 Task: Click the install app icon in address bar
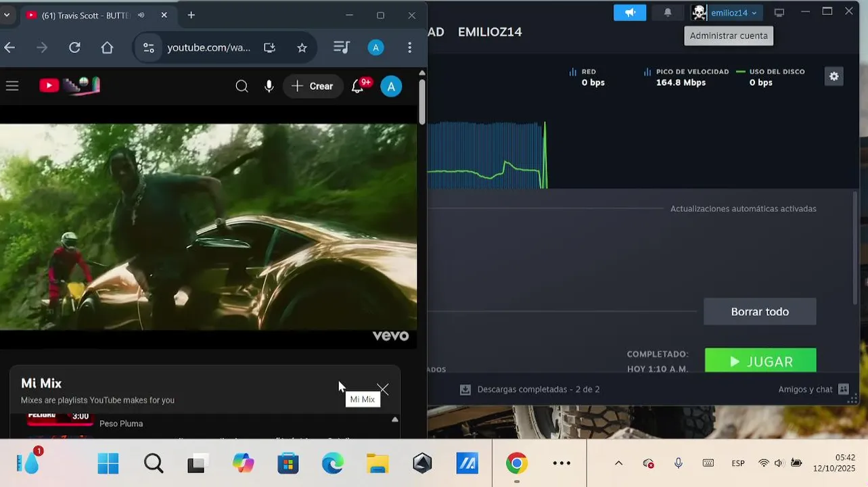click(x=269, y=47)
